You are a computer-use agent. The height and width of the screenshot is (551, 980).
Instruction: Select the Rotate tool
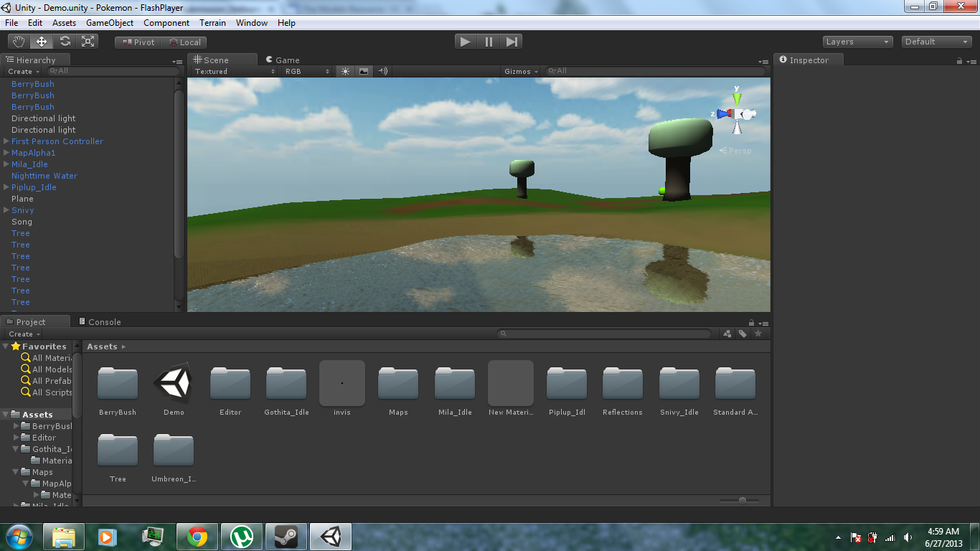[65, 42]
